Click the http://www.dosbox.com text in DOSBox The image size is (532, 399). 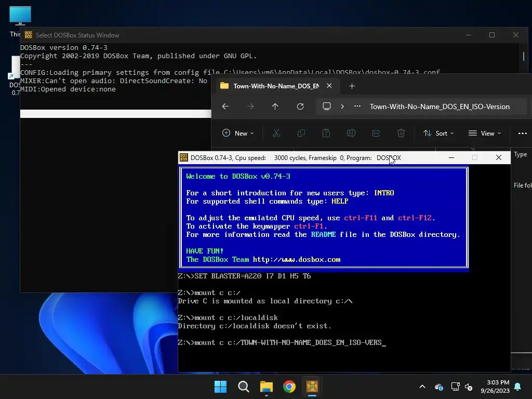click(x=297, y=260)
